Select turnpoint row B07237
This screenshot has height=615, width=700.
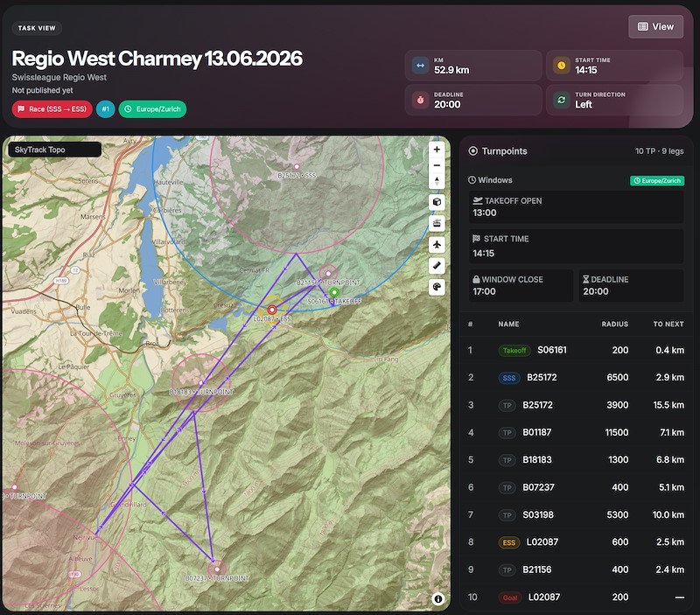click(577, 487)
